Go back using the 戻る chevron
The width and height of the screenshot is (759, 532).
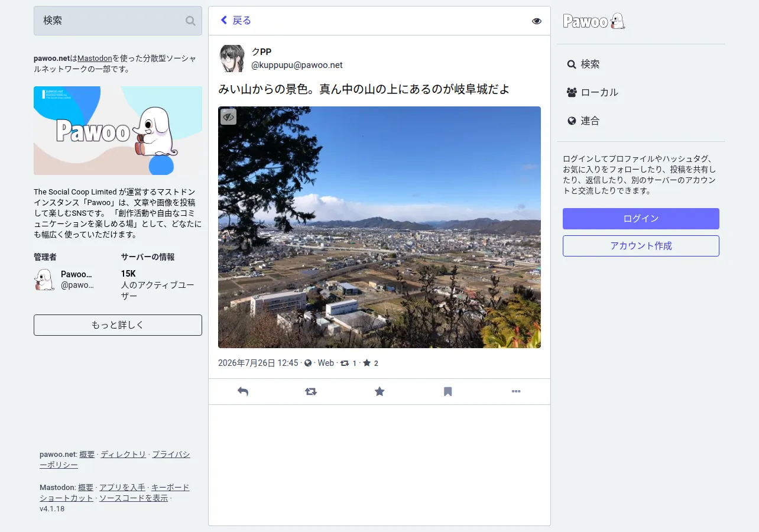pos(236,21)
